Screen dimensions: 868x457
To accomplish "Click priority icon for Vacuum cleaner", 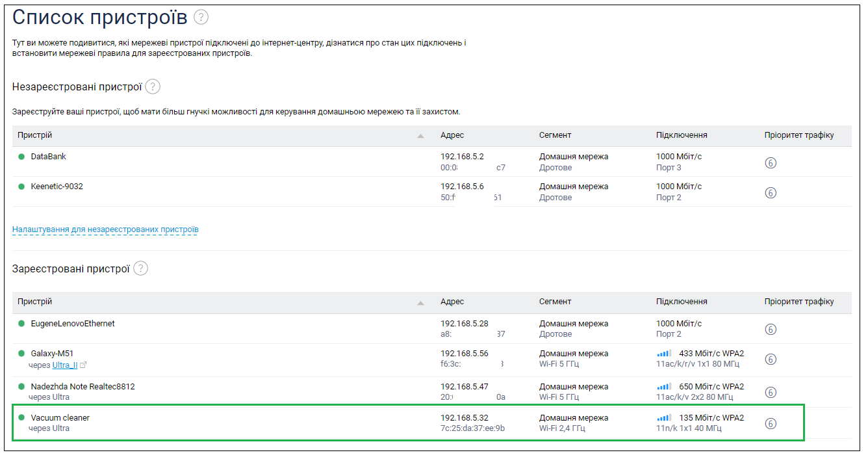I will pos(771,423).
